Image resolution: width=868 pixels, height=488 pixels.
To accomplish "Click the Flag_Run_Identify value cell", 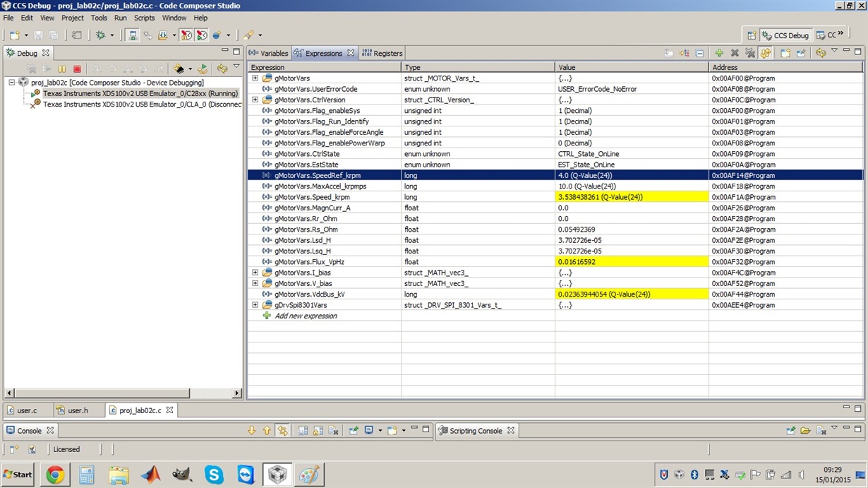I will coord(632,121).
